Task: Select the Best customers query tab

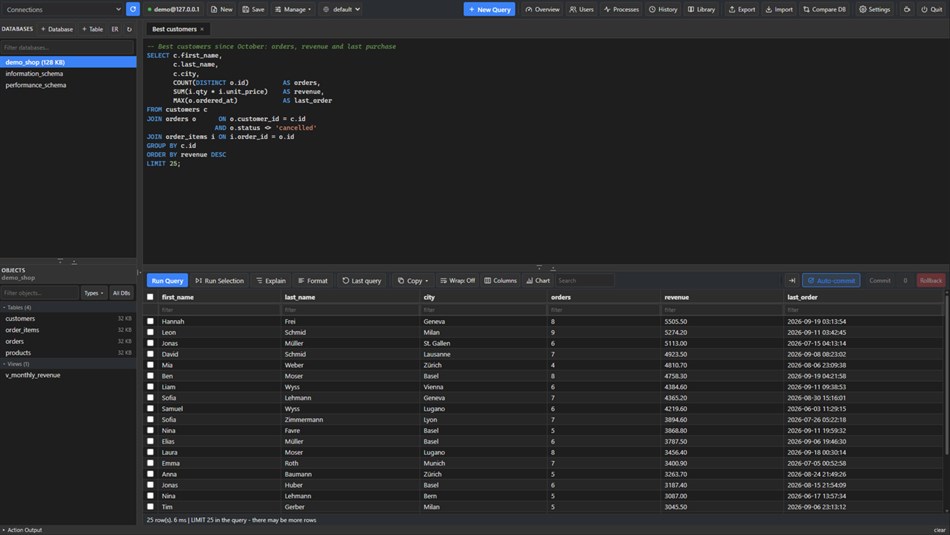Action: pos(174,29)
